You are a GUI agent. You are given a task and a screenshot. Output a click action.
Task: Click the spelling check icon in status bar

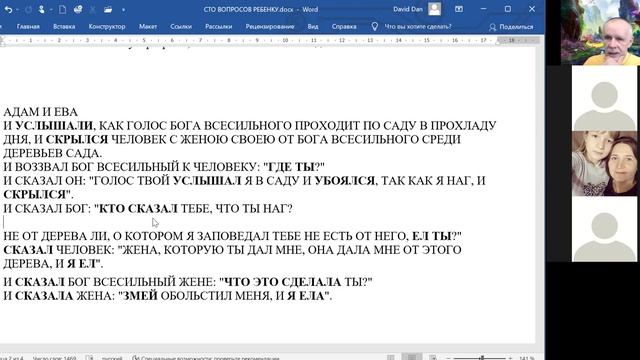point(89,358)
